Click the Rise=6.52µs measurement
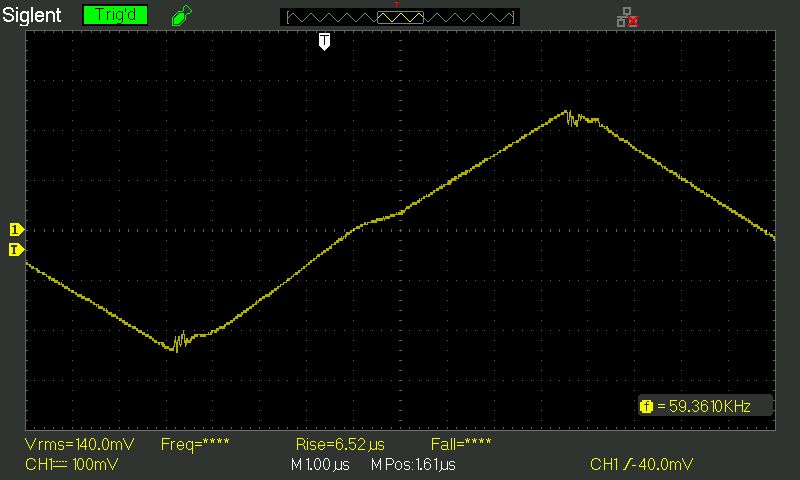The image size is (800, 480). [x=340, y=444]
